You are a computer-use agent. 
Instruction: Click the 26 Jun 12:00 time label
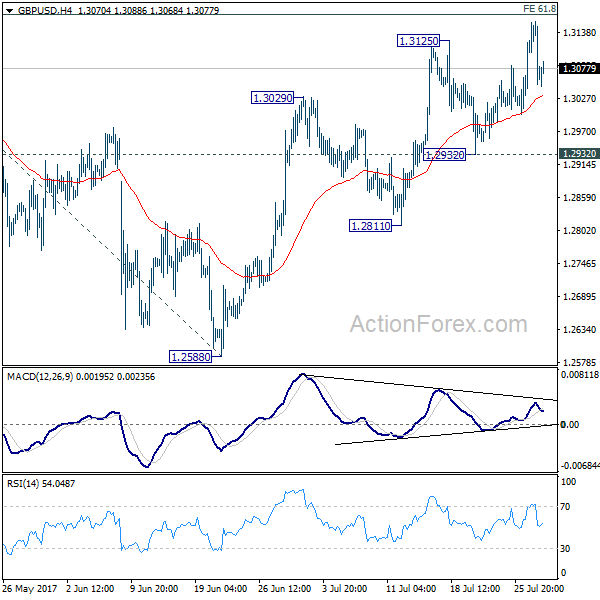click(284, 588)
